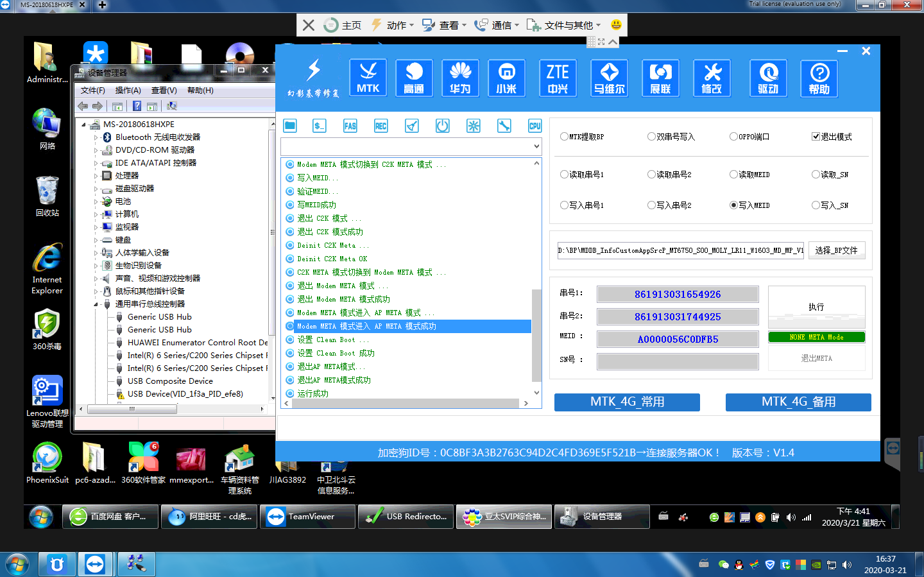Click the CPU small toolbar icon
This screenshot has height=577, width=924.
[535, 126]
